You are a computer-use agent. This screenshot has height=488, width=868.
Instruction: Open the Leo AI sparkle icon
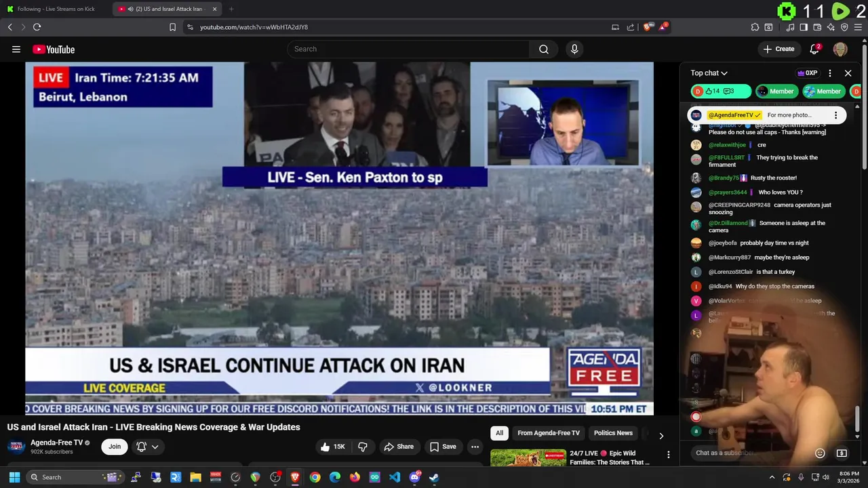(x=831, y=27)
